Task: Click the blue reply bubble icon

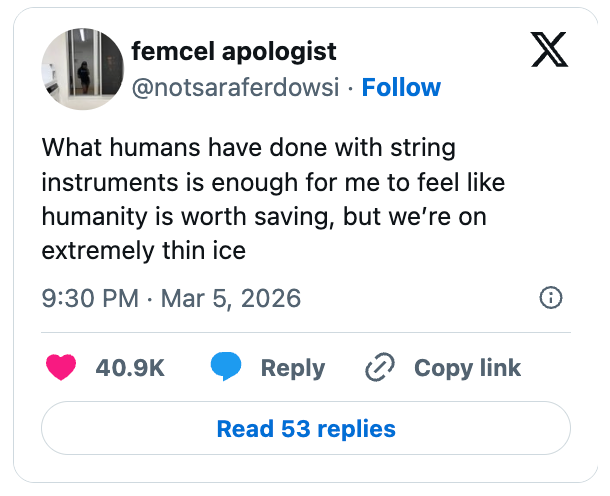Action: tap(225, 367)
